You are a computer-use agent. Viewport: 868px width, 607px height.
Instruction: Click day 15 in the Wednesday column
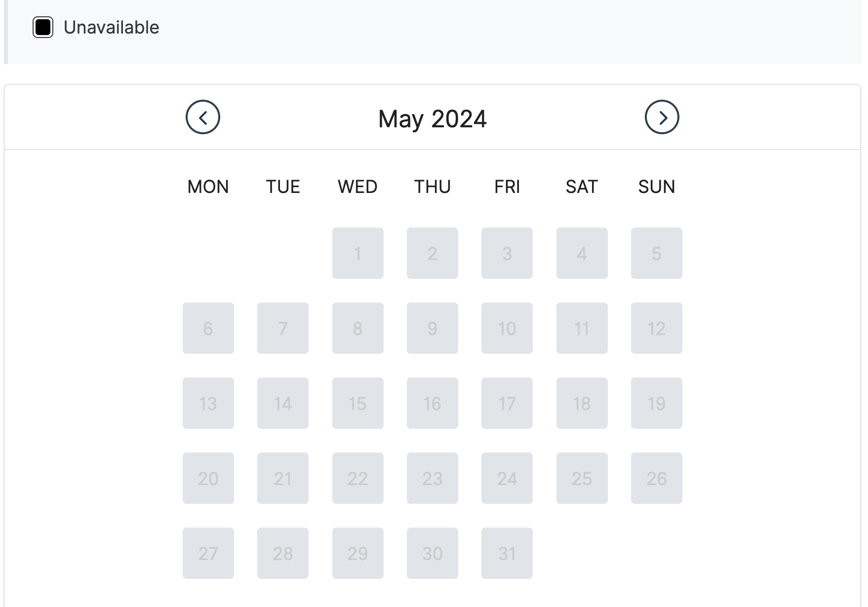point(357,403)
